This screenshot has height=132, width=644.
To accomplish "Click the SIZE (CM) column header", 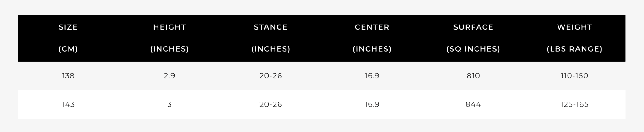I will click(x=68, y=38).
